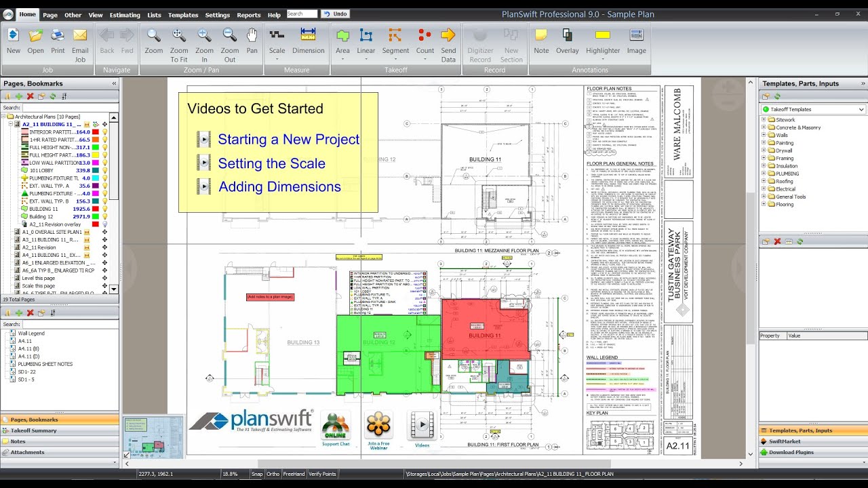Toggle Snap in the status bar

coord(257,474)
